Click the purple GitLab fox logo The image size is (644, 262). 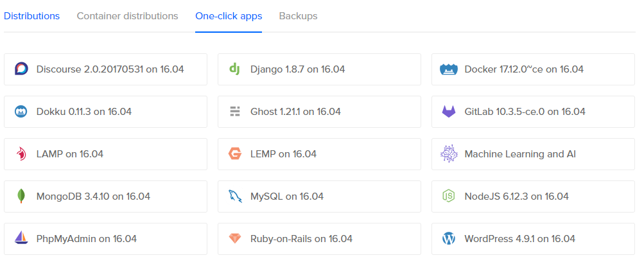449,112
